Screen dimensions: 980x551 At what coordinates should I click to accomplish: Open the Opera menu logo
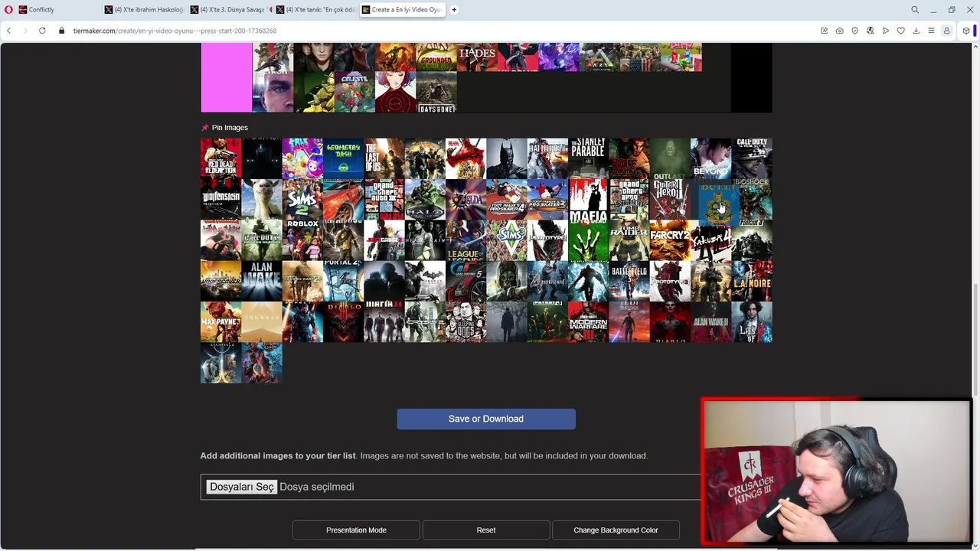click(x=8, y=10)
